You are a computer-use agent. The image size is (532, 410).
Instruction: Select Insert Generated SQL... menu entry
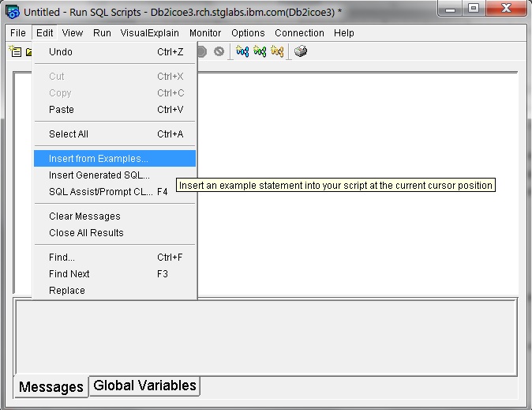[x=114, y=175]
